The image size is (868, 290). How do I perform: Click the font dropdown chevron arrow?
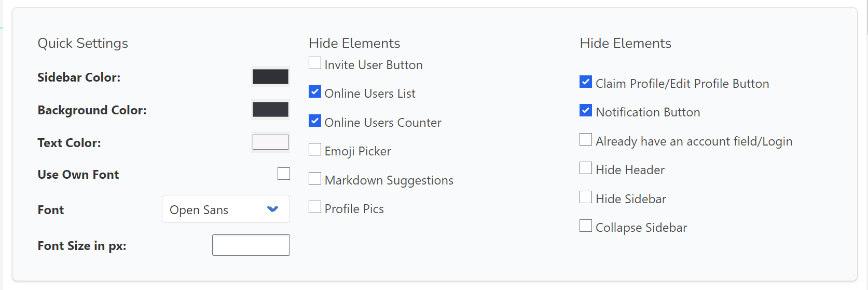click(273, 209)
